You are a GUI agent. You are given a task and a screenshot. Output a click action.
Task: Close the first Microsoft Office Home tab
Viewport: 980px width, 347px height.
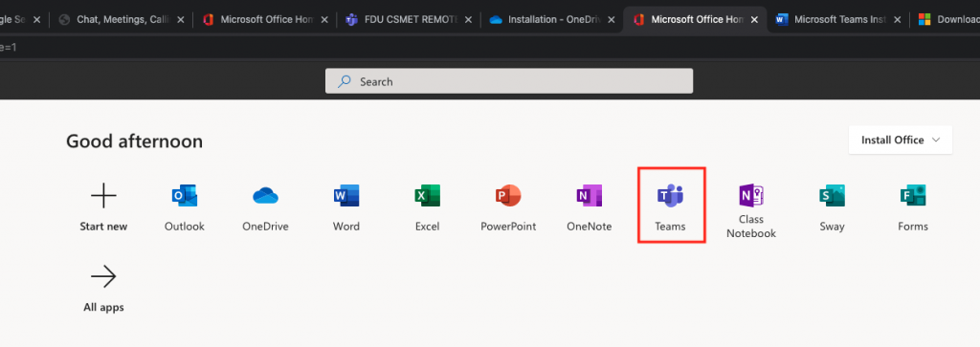pos(324,19)
